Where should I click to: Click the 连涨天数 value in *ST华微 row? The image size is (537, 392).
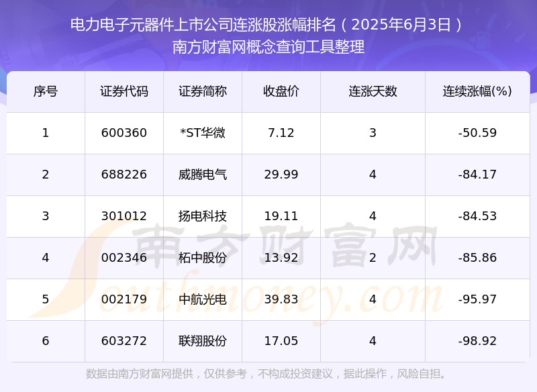pyautogui.click(x=373, y=133)
